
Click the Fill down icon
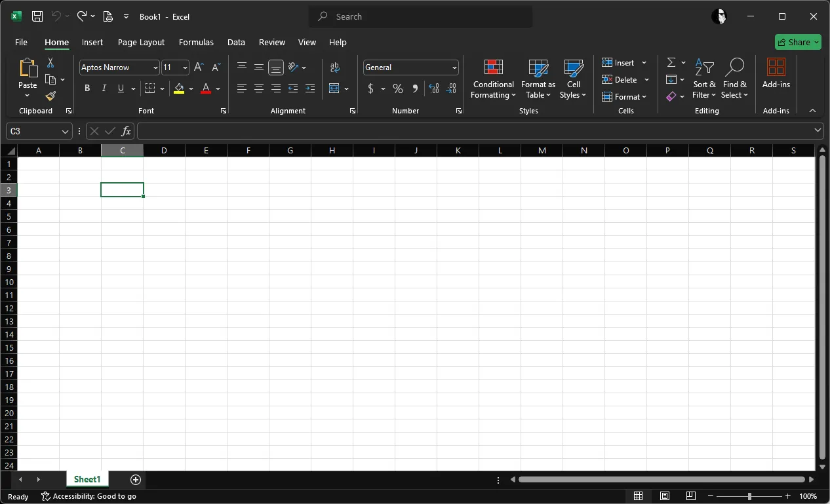671,79
